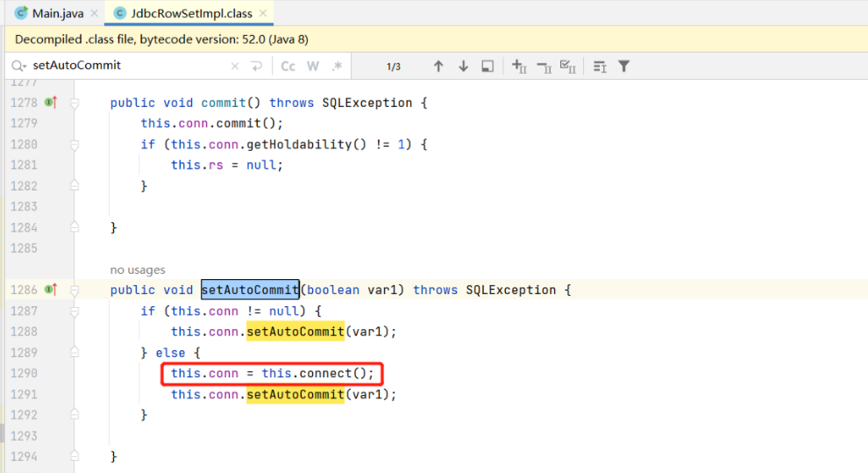Viewport: 868px width, 473px height.
Task: Collapse fold end marker at line 1292
Action: point(75,414)
